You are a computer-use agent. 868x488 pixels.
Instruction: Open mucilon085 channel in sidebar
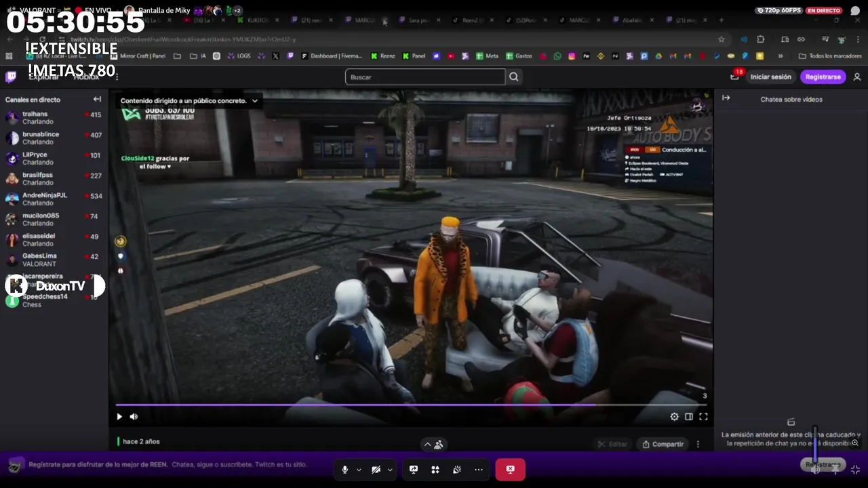click(54, 220)
